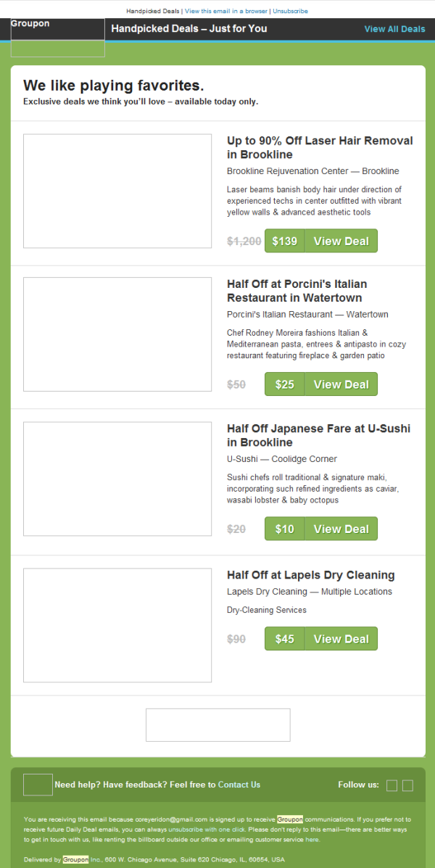Click View Deal for the $139 laser offer
Screen dimensions: 435x868
pyautogui.click(x=341, y=241)
